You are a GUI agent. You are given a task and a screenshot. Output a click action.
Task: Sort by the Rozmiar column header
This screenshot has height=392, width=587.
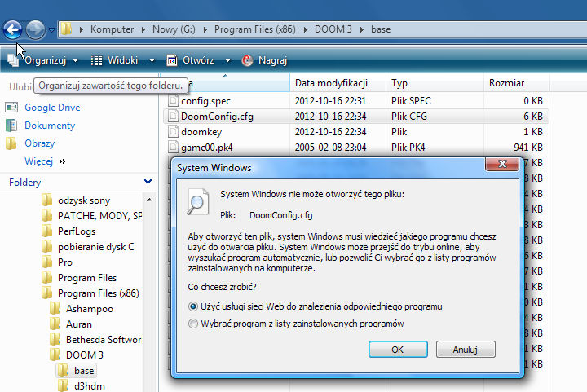pos(517,82)
